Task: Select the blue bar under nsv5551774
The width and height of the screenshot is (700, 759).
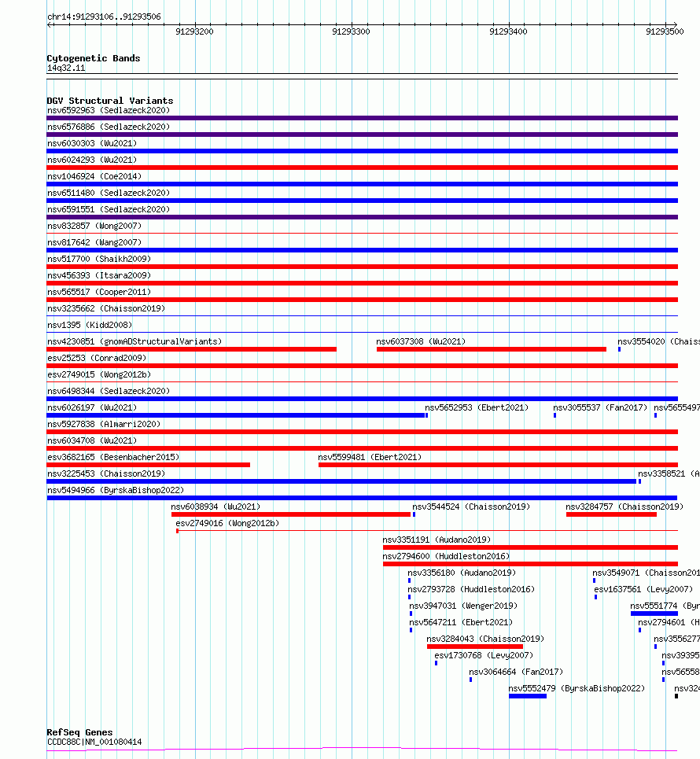Action: click(654, 613)
